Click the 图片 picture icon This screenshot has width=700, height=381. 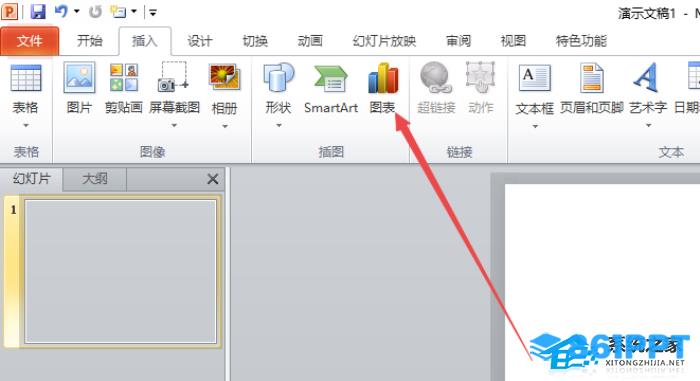click(79, 78)
